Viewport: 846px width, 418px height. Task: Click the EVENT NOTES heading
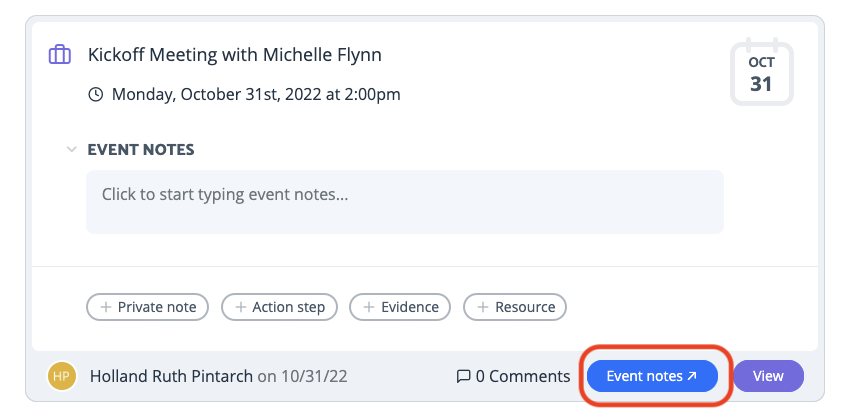141,149
